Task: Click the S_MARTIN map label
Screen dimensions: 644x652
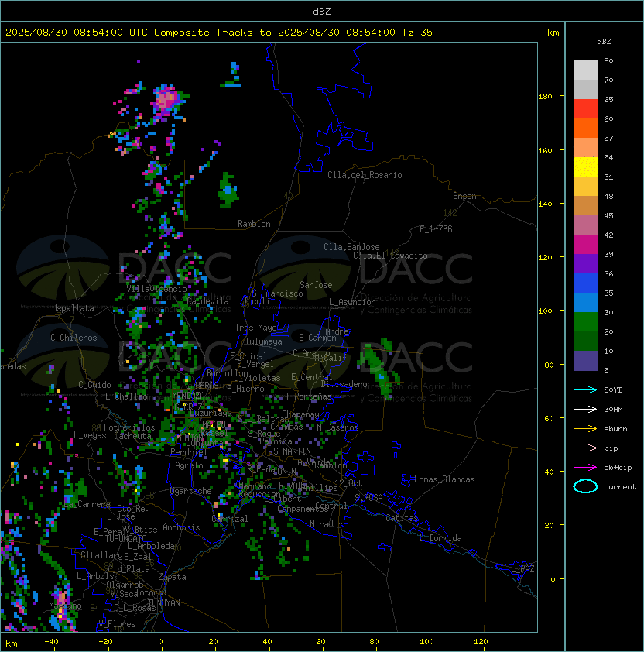Action: 292,451
